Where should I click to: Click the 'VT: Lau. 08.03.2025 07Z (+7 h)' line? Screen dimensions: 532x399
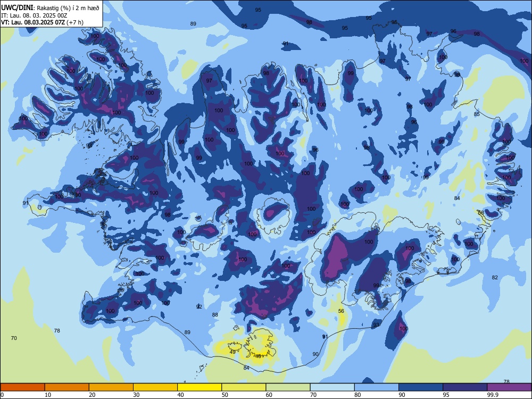click(42, 22)
